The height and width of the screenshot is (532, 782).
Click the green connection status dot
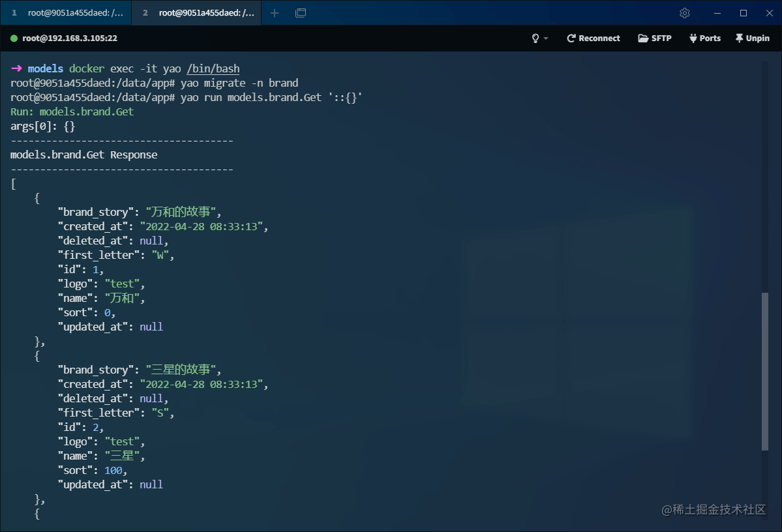[14, 38]
